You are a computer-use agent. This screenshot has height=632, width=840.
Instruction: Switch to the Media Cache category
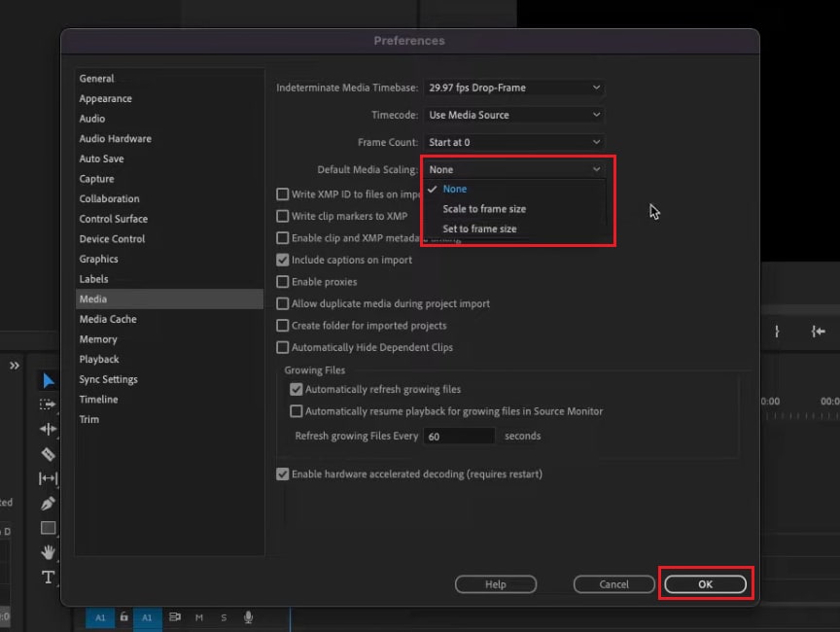click(108, 319)
